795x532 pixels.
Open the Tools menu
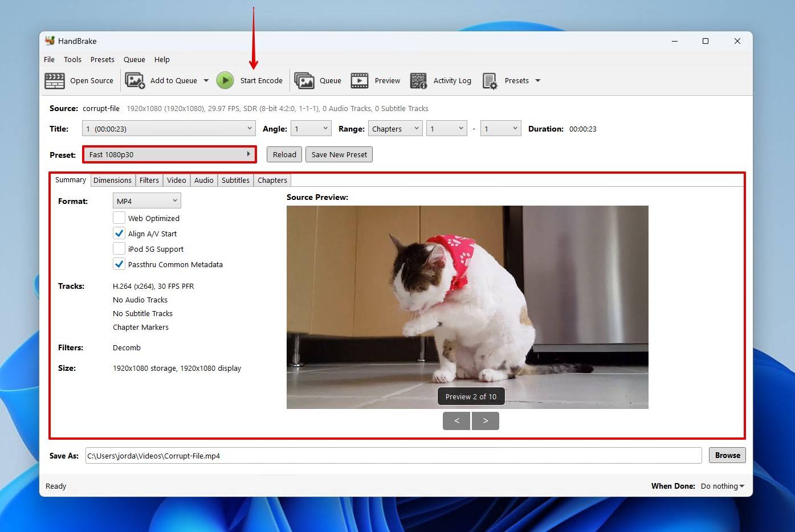pos(72,59)
